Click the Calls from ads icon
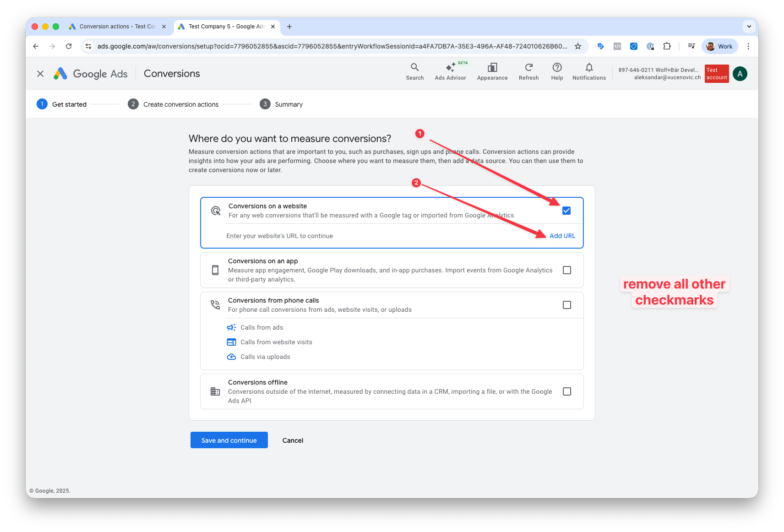 tap(232, 327)
